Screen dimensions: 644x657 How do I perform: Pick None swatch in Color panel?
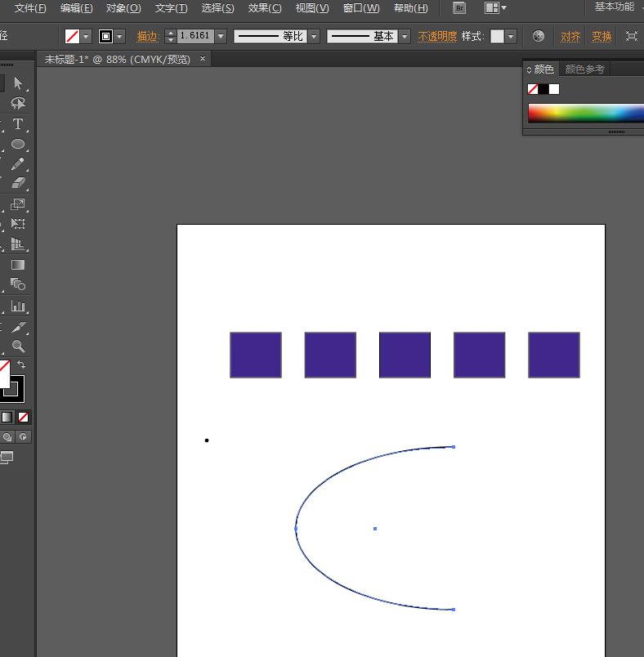click(533, 89)
